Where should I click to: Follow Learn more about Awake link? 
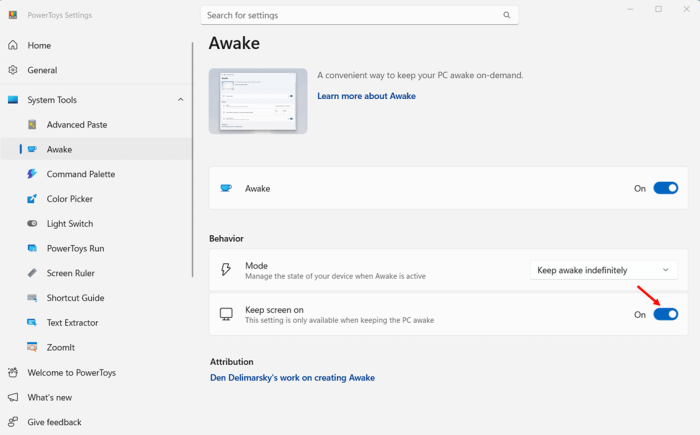pyautogui.click(x=366, y=96)
